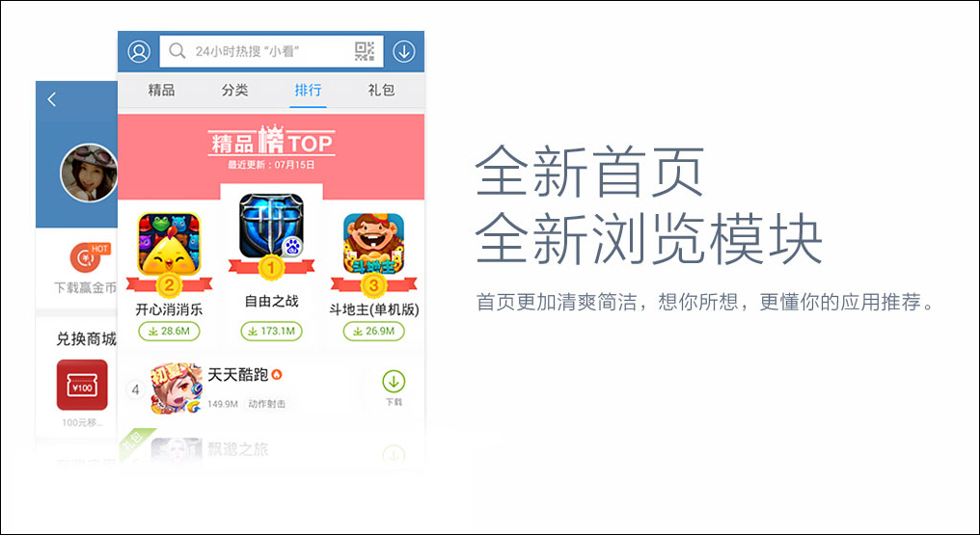Open the 排行 tab

coord(308,90)
